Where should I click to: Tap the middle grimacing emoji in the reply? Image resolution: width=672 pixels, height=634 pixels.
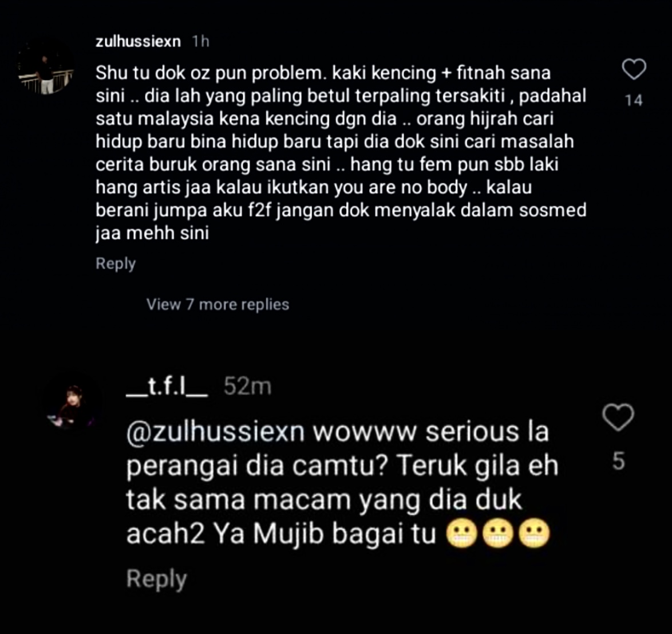pos(497,534)
